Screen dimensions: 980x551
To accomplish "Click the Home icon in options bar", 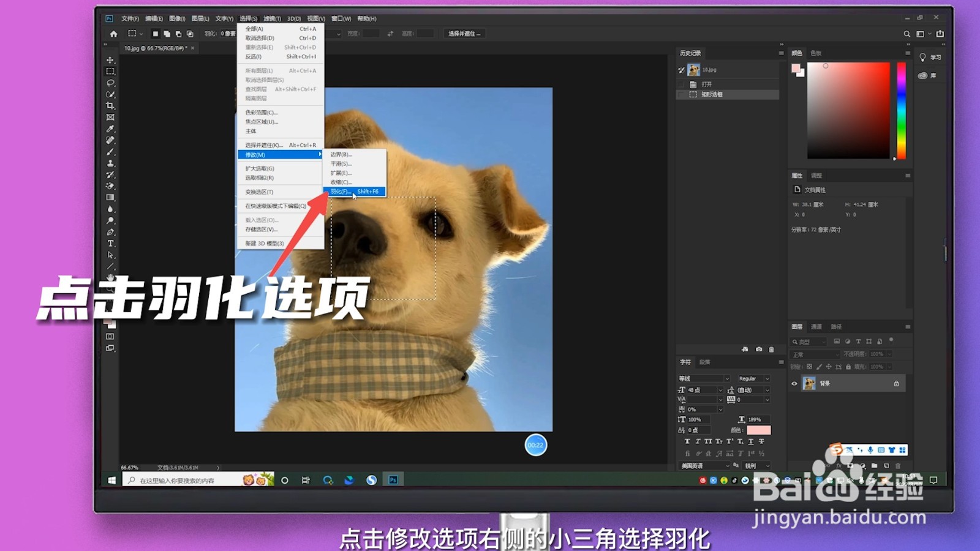I will tap(113, 34).
